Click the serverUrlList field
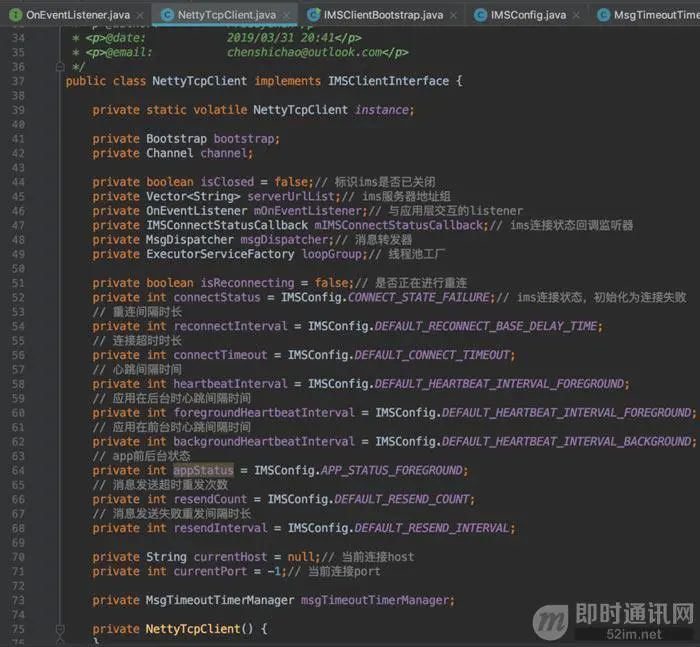This screenshot has width=700, height=647. pyautogui.click(x=291, y=196)
